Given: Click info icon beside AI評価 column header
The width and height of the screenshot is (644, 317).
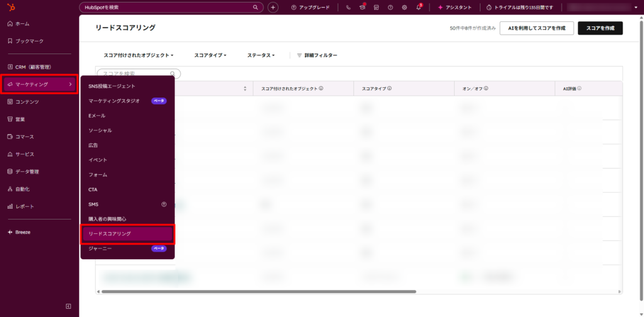Looking at the screenshot, I should coord(579,88).
